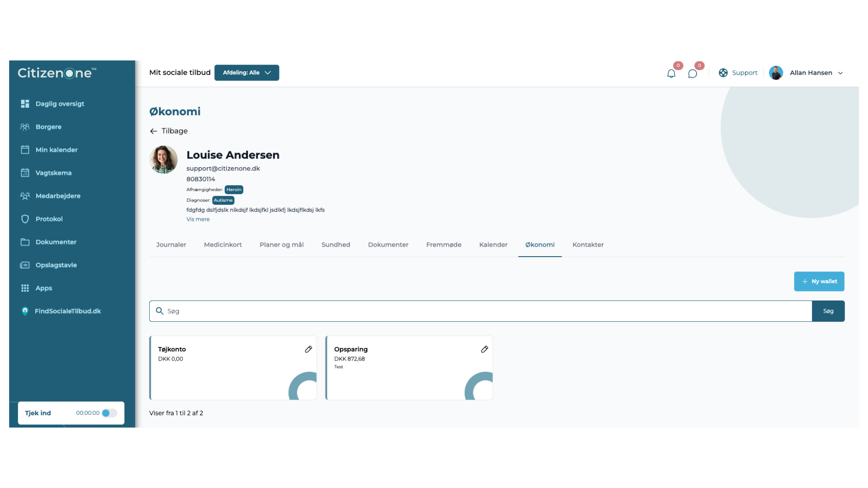Switch to the Fremmøde tab
868x488 pixels.
[x=444, y=245]
